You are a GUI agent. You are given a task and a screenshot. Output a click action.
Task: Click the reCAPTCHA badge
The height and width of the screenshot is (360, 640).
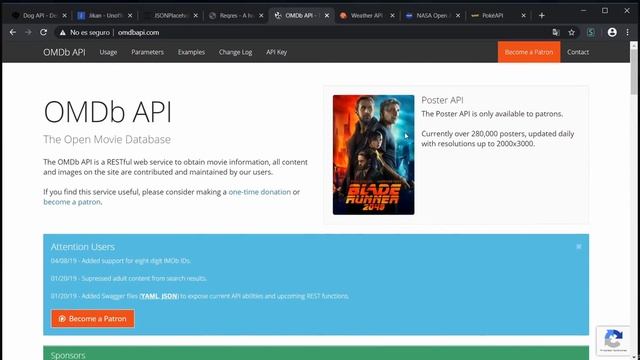(x=613, y=340)
